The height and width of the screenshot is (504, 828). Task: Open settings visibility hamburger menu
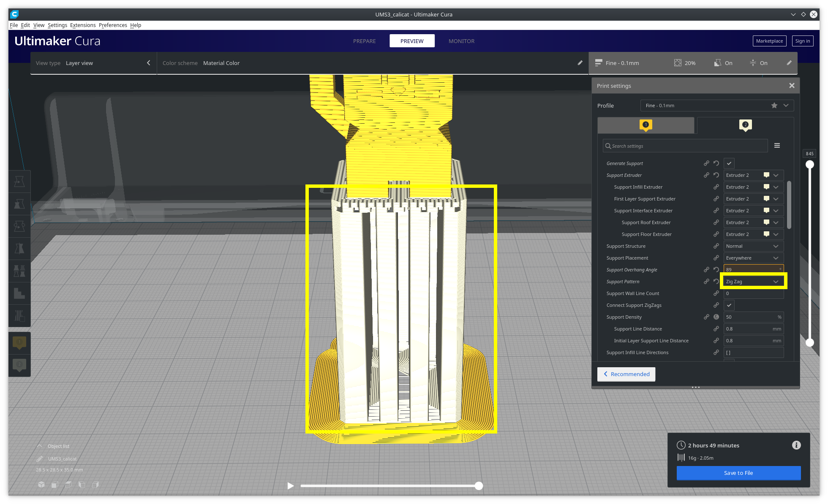[x=777, y=146]
